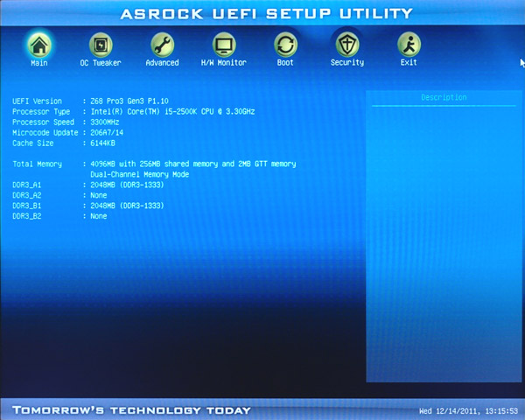This screenshot has width=525, height=420.
Task: Click the date and time display
Action: click(x=468, y=410)
